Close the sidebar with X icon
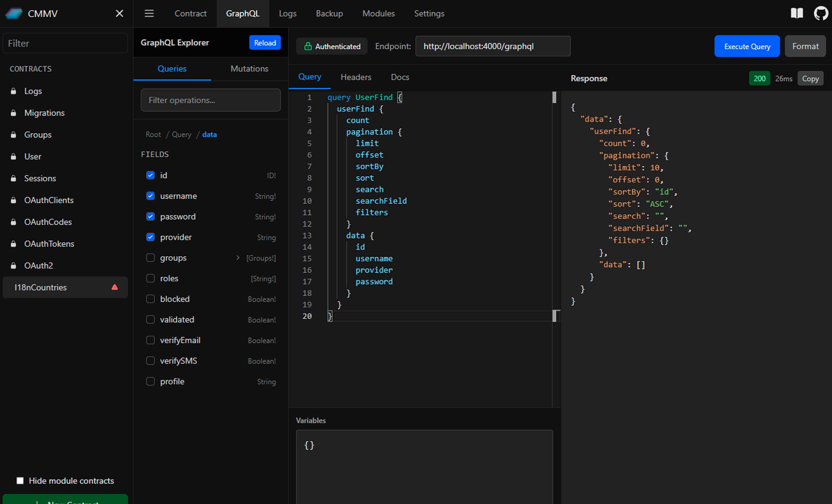Image resolution: width=832 pixels, height=504 pixels. point(119,13)
